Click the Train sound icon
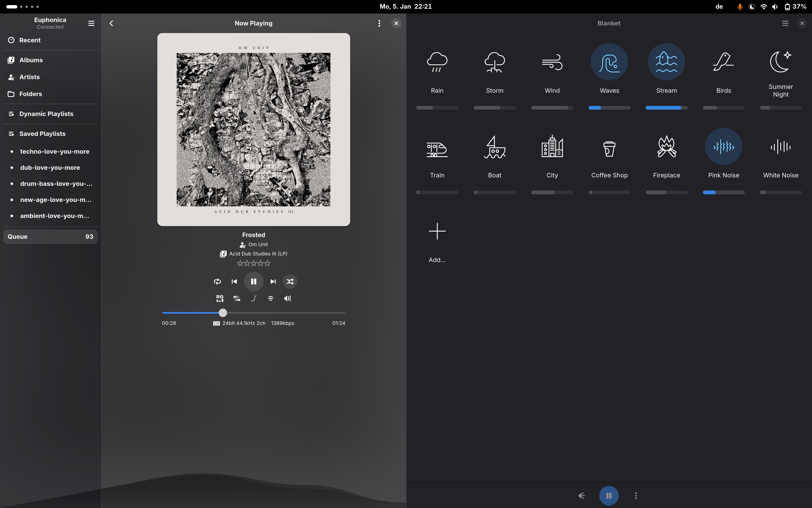 tap(437, 147)
